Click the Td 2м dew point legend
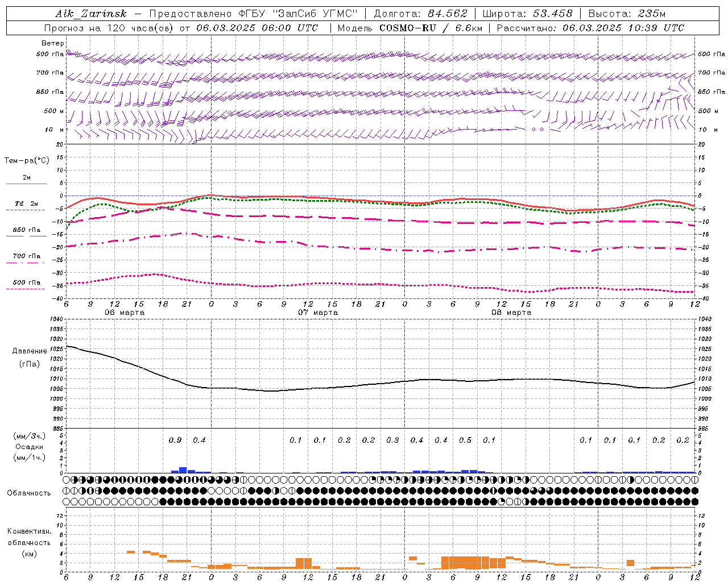 (26, 203)
